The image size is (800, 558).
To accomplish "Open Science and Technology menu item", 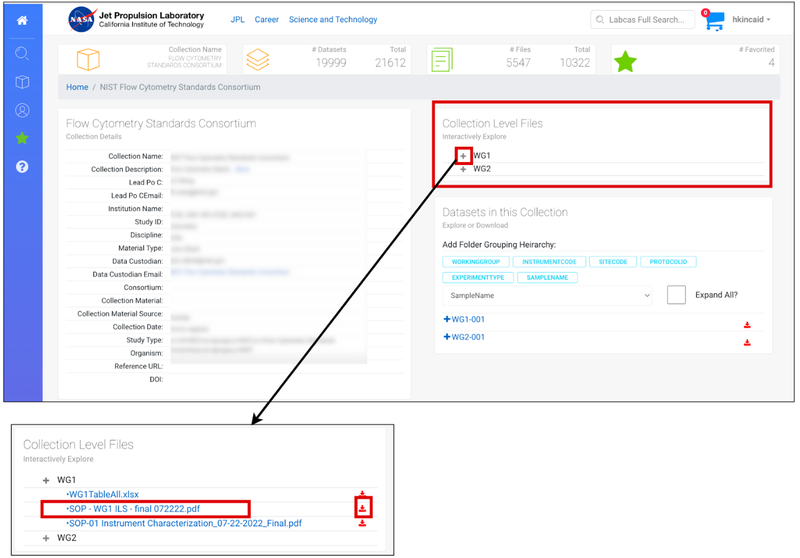I will 333,20.
